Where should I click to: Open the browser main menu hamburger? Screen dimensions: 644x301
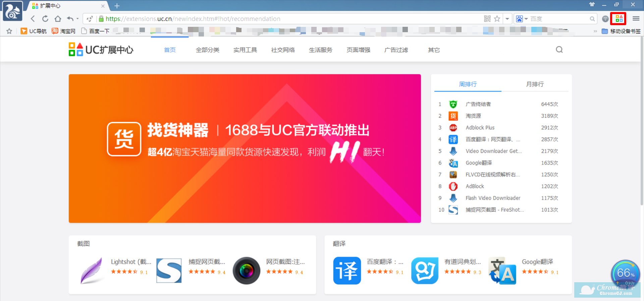636,19
